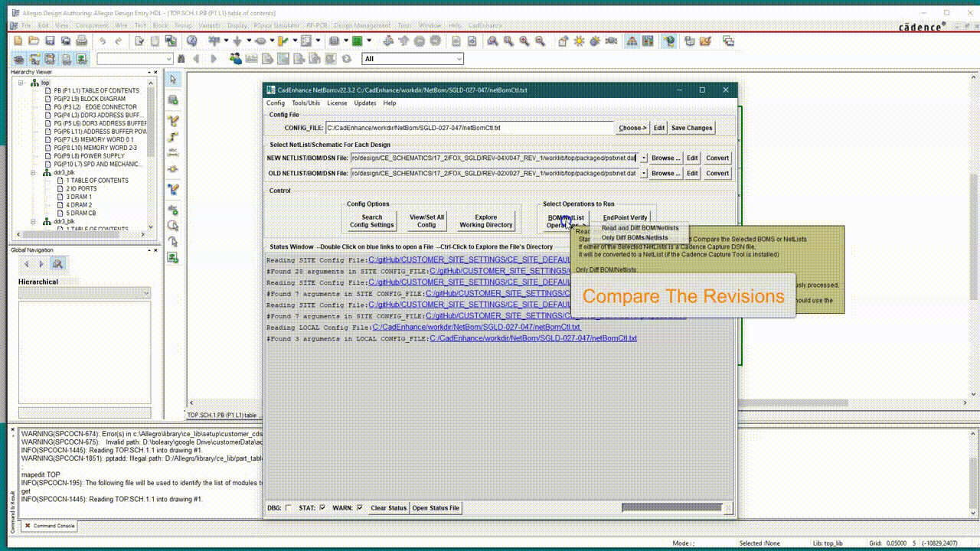Toggle the STAT checkbox
This screenshot has width=980, height=551.
(322, 507)
